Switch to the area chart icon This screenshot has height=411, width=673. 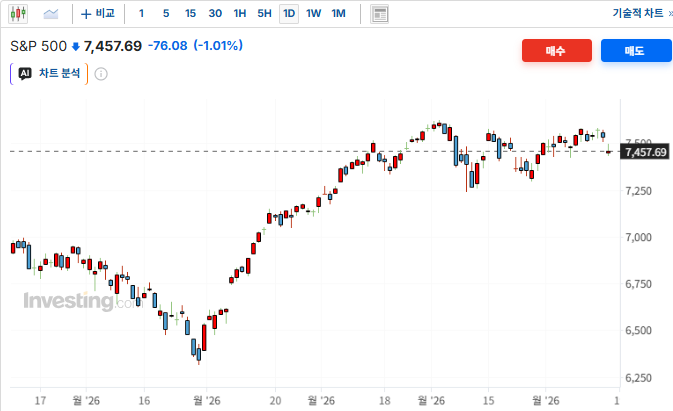tap(51, 14)
